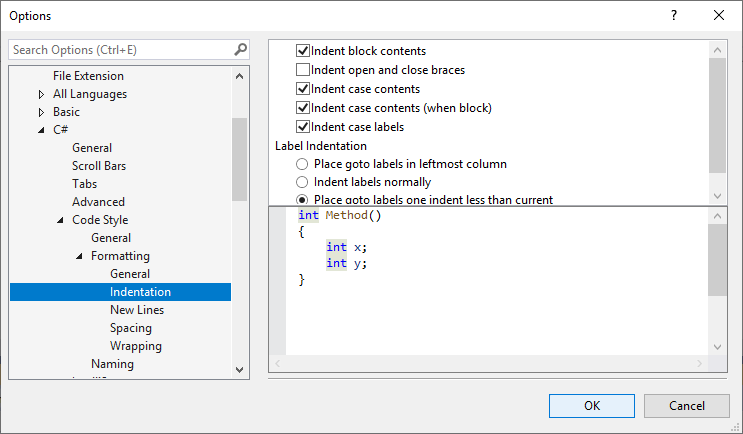Select the Spacing tree item
The height and width of the screenshot is (434, 743).
131,328
